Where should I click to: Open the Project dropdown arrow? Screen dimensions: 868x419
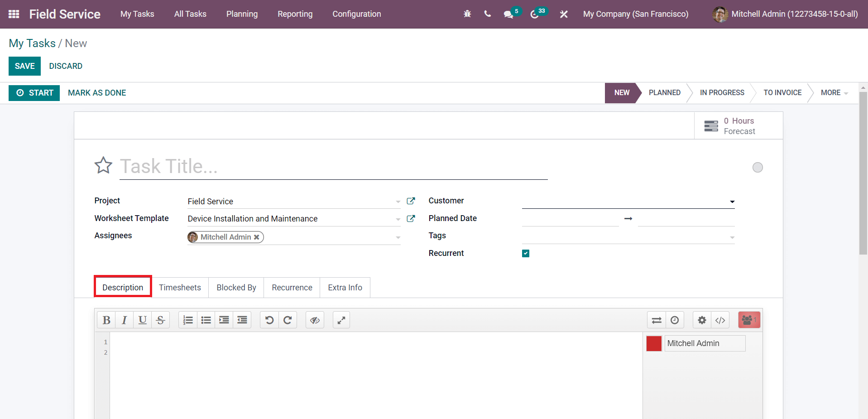pyautogui.click(x=398, y=201)
